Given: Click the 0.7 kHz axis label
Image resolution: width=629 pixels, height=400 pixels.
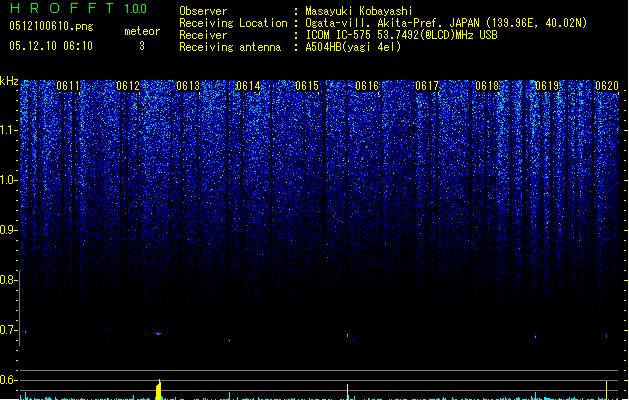Looking at the screenshot, I should click(8, 330).
